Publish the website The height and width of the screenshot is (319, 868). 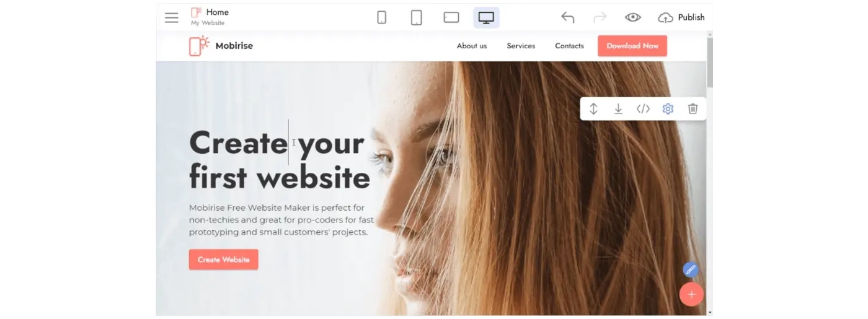(681, 17)
